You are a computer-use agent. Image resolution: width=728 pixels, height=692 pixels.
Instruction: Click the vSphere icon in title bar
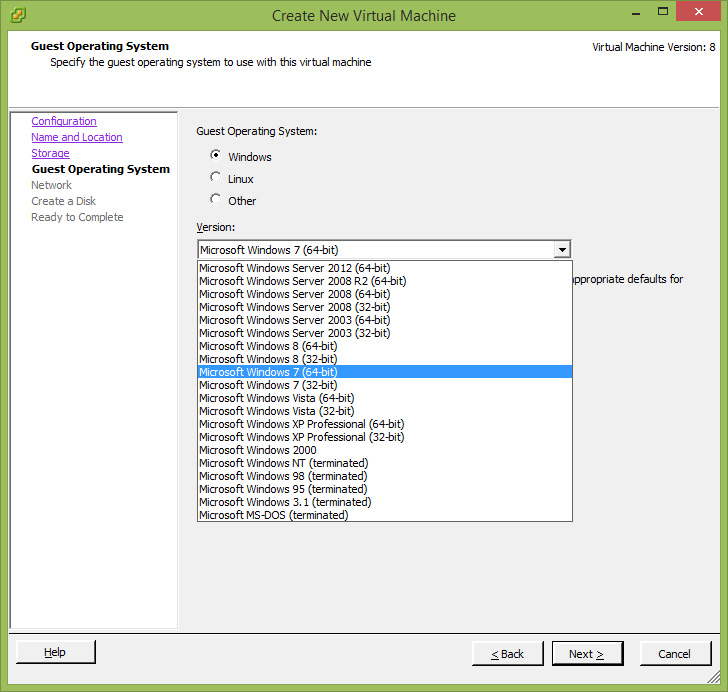18,15
